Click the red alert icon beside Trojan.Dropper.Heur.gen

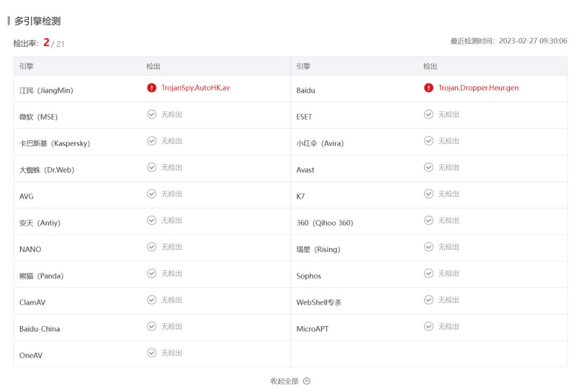[430, 87]
